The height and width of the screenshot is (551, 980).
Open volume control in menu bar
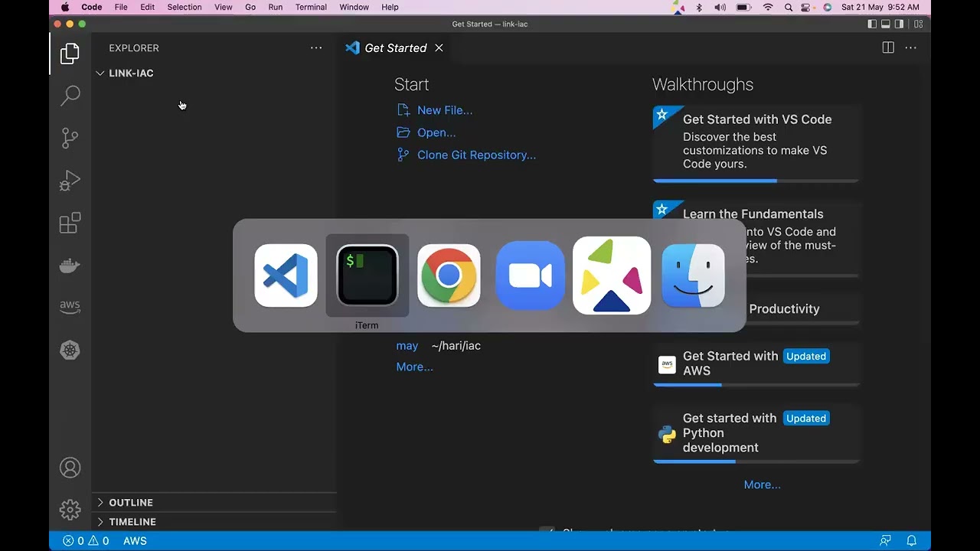tap(720, 7)
